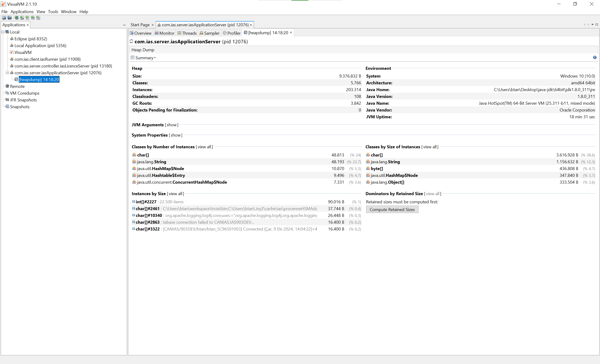Click the JVM Uptime value 18 min 31 sec
Image resolution: width=600 pixels, height=364 pixels.
click(582, 117)
